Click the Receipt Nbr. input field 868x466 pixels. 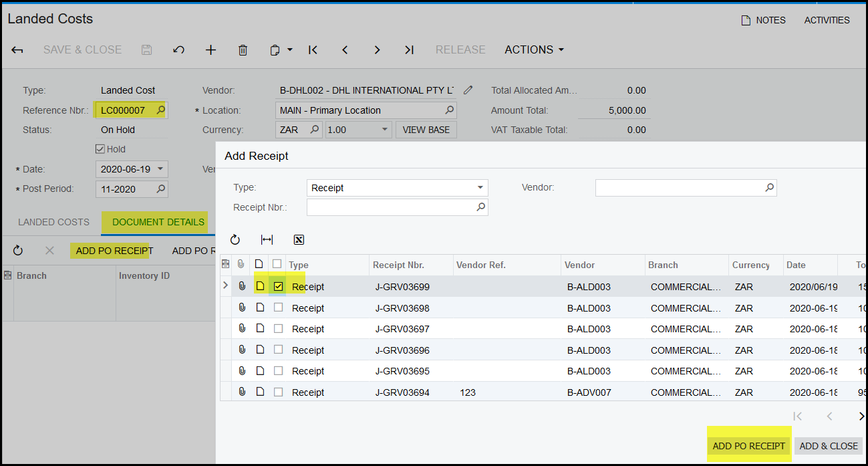click(391, 208)
